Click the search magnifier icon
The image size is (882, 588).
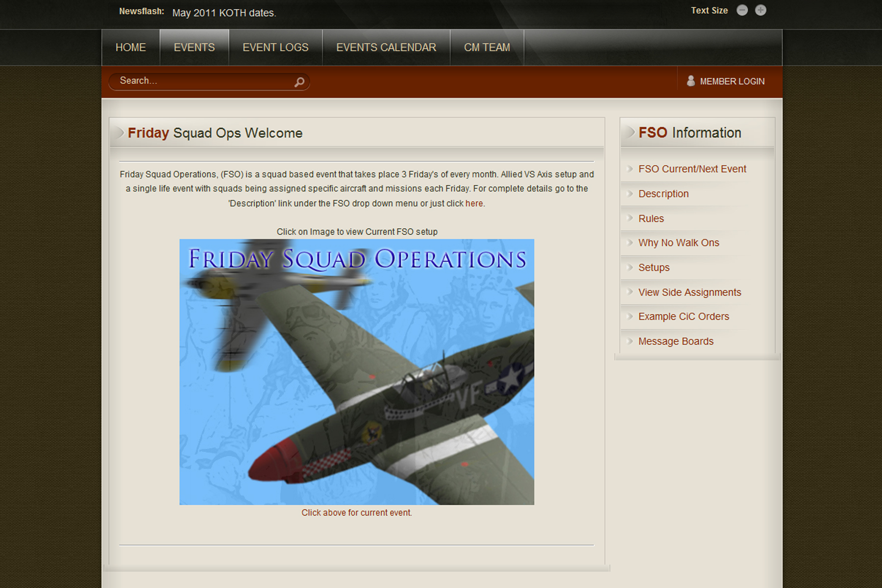coord(299,82)
